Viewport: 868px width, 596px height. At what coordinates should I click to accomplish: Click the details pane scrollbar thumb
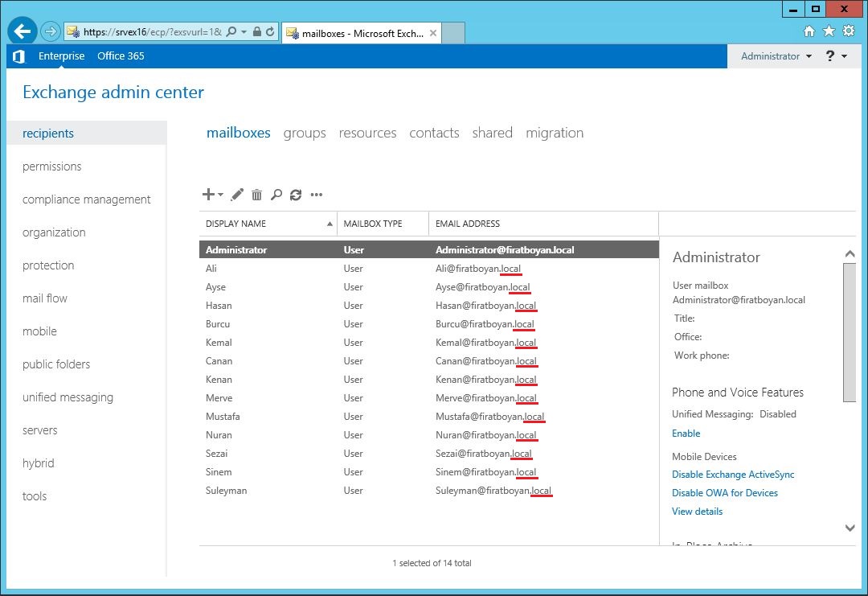tap(850, 332)
